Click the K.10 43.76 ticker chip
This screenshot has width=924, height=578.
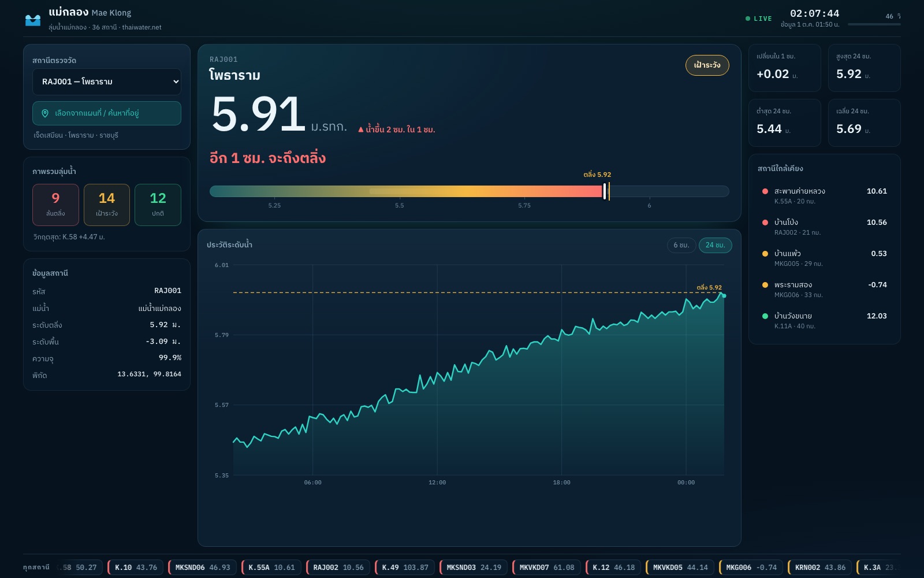[136, 568]
